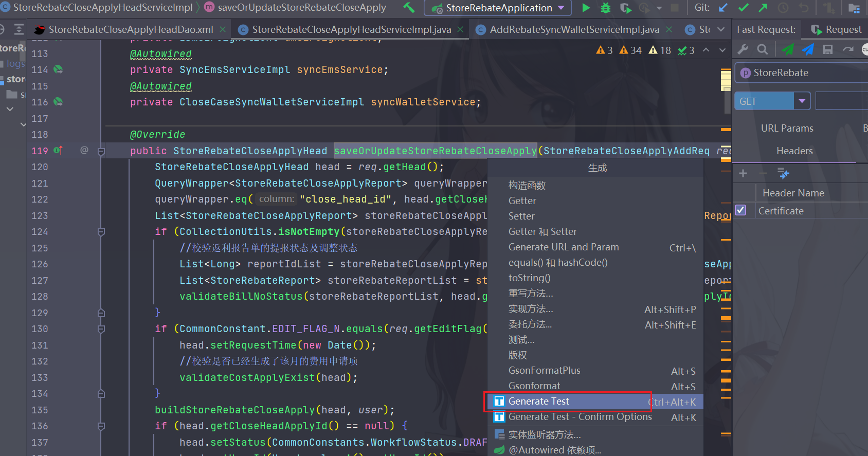Send request with green paper plane
Image resolution: width=868 pixels, height=456 pixels.
pyautogui.click(x=787, y=49)
